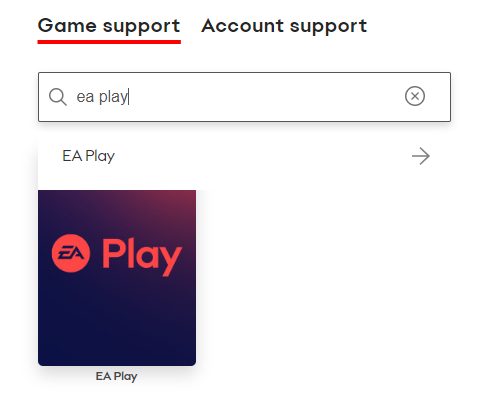The image size is (479, 403).
Task: Select the Game support tab
Action: coord(109,26)
